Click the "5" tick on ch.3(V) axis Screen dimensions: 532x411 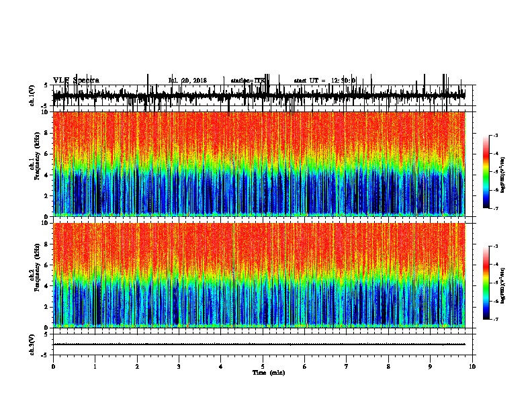[46, 334]
